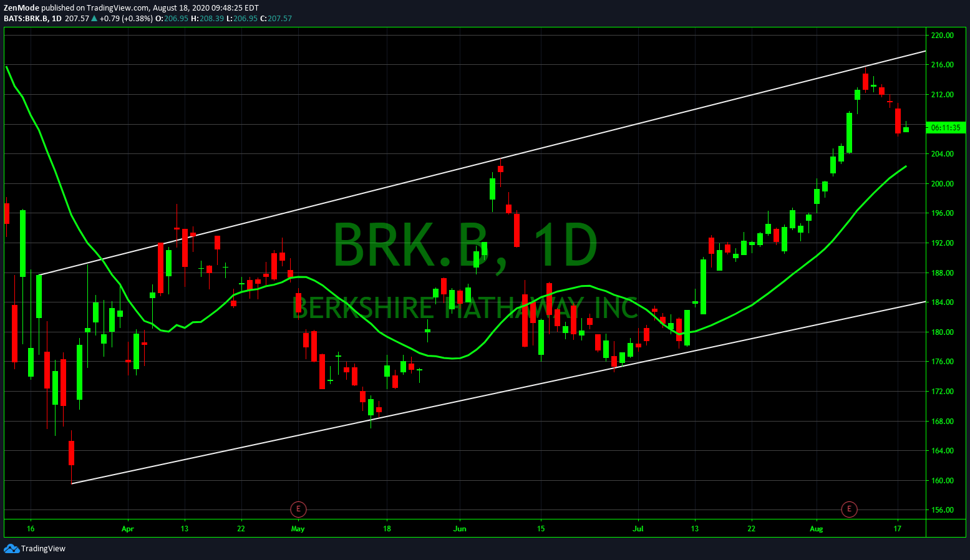Screen dimensions: 970x560
Task: Click the open value O:206.95
Action: click(x=172, y=19)
